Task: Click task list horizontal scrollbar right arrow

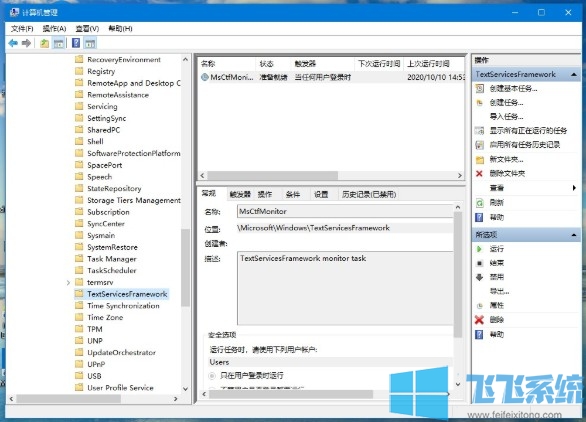Action: pyautogui.click(x=460, y=175)
